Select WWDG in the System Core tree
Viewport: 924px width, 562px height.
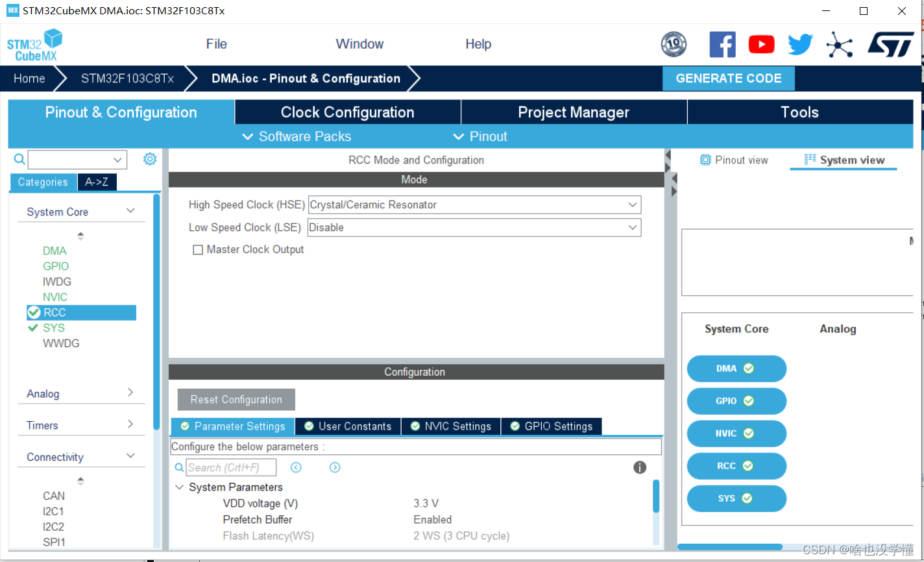pos(61,343)
